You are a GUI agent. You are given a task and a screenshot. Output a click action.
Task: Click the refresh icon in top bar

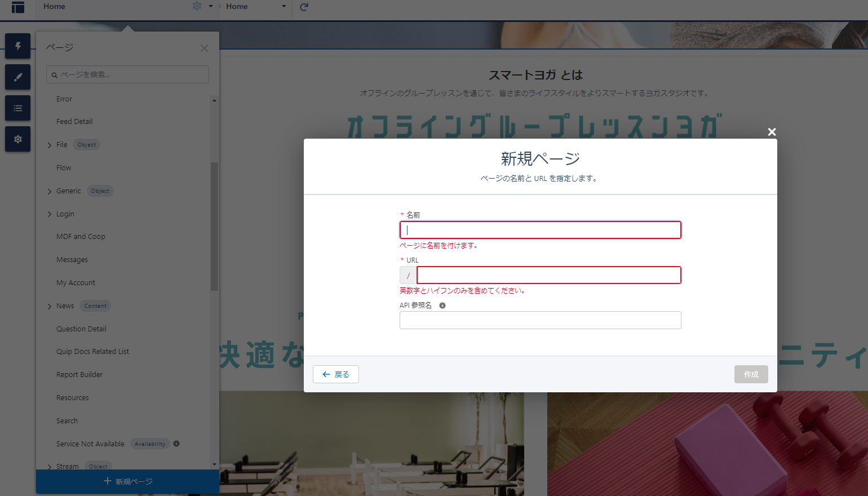pyautogui.click(x=304, y=7)
